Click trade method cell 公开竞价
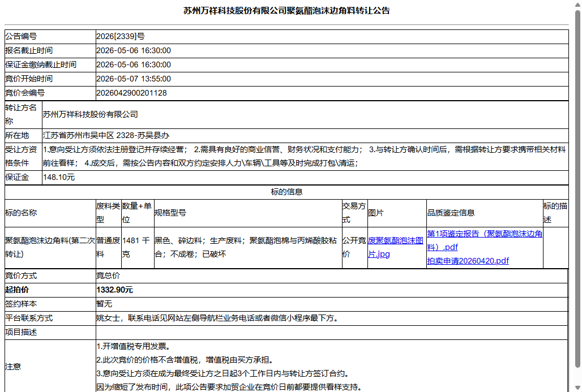The image size is (582, 392). point(354,247)
